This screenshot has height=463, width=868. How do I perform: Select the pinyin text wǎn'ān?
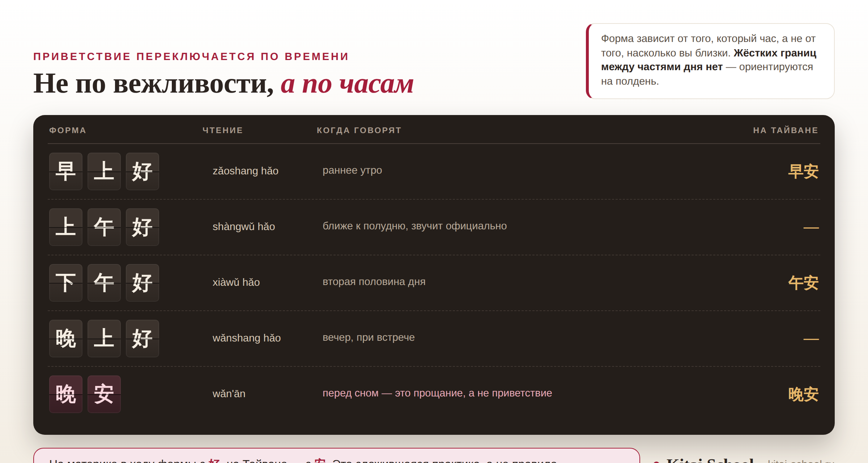[x=229, y=394]
